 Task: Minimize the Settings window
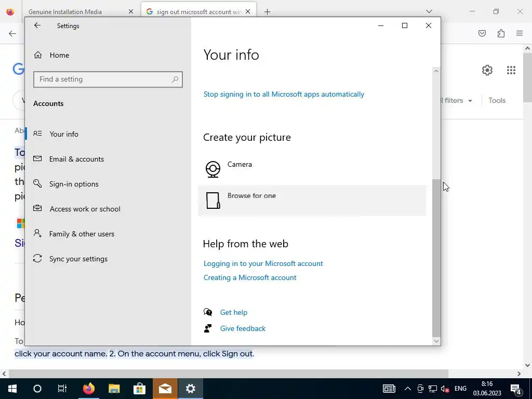(x=381, y=25)
